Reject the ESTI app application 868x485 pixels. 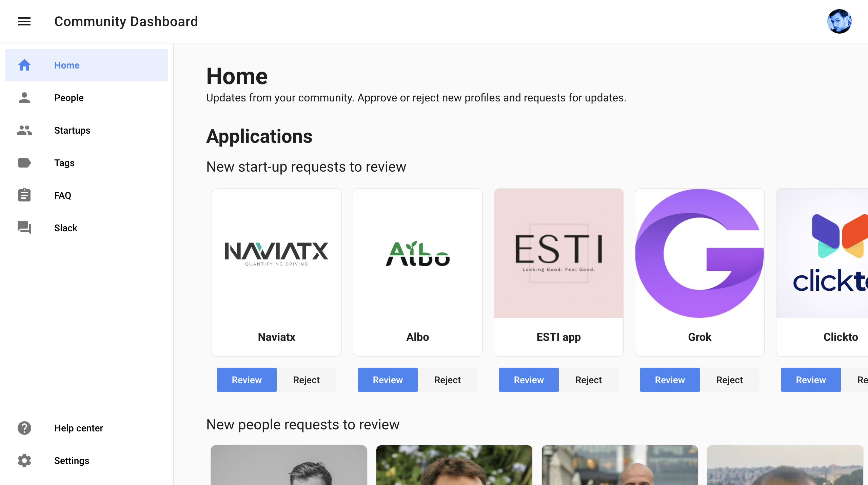pos(589,380)
